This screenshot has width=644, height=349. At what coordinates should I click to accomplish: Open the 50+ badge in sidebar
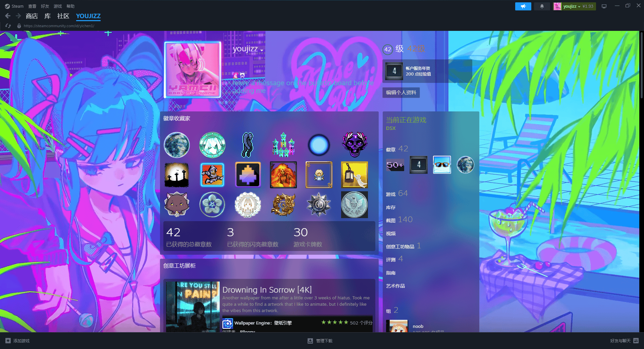click(x=395, y=165)
